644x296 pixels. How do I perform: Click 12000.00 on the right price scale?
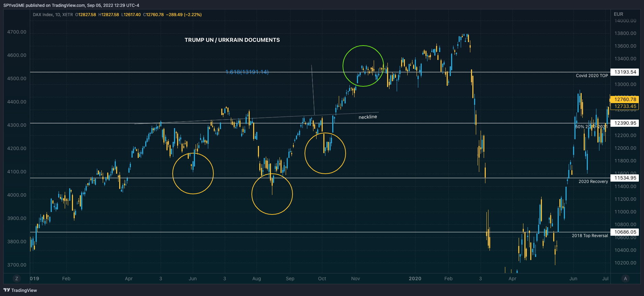625,148
